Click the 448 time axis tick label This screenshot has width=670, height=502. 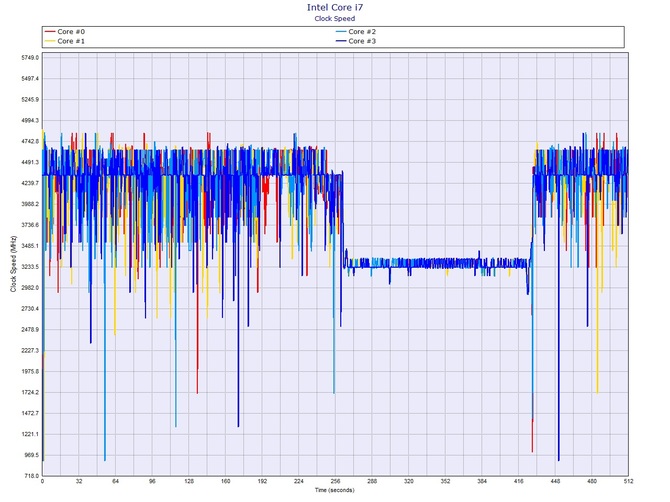pyautogui.click(x=555, y=481)
